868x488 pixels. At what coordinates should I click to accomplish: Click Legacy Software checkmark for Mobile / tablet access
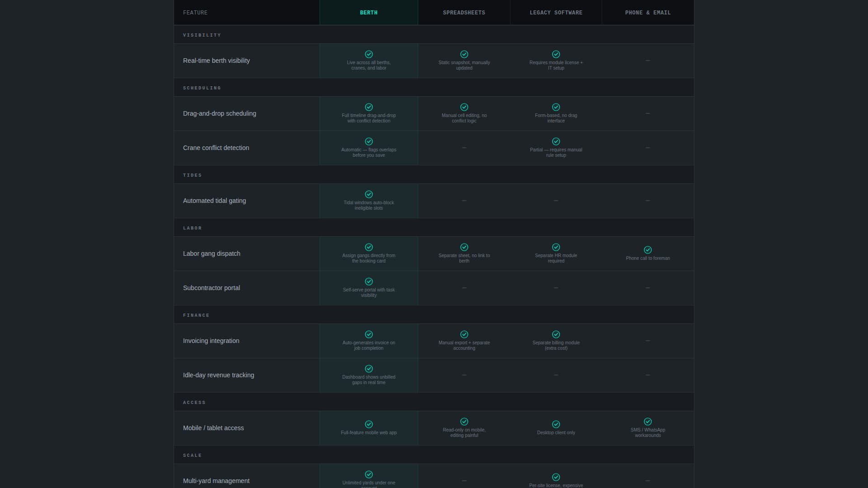click(x=556, y=424)
